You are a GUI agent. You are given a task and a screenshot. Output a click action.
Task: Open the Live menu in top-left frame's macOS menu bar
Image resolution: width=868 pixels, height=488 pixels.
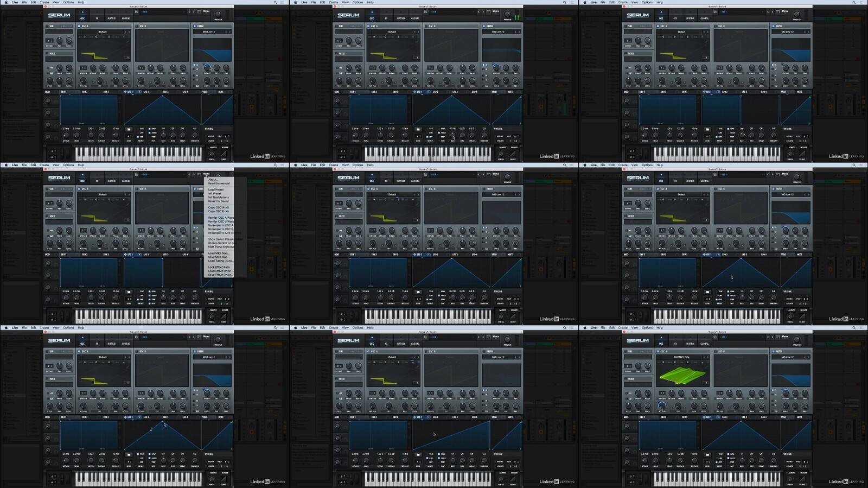[x=15, y=2]
